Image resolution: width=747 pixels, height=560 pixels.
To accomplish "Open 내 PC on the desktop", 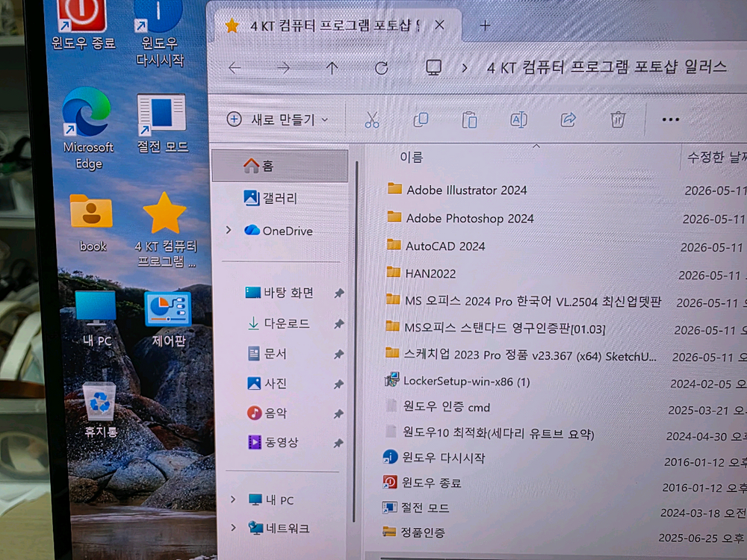I will 96,317.
